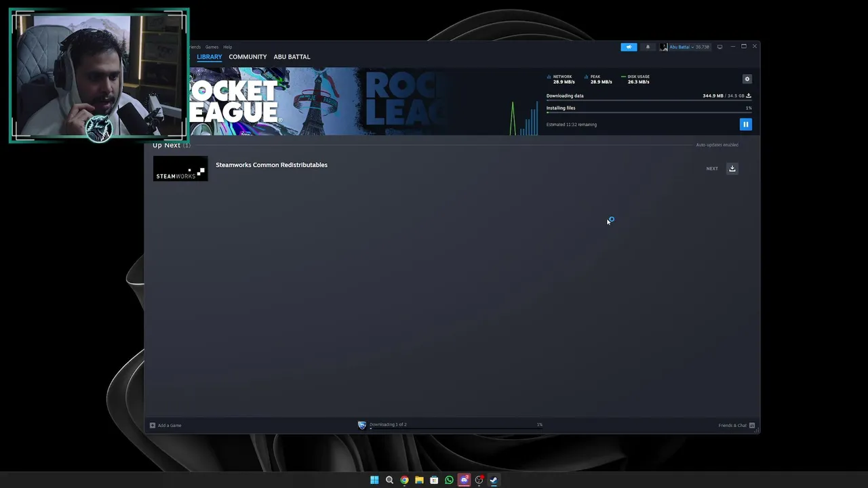Open the taskbar app next to Discord
This screenshot has width=868, height=488.
[x=479, y=480]
